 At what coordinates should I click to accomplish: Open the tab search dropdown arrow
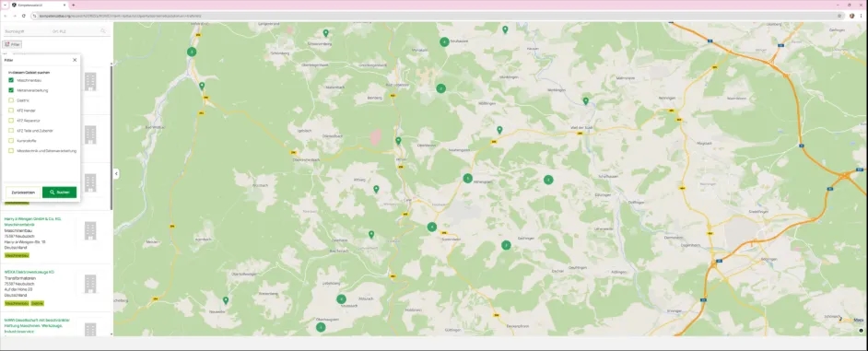click(5, 5)
